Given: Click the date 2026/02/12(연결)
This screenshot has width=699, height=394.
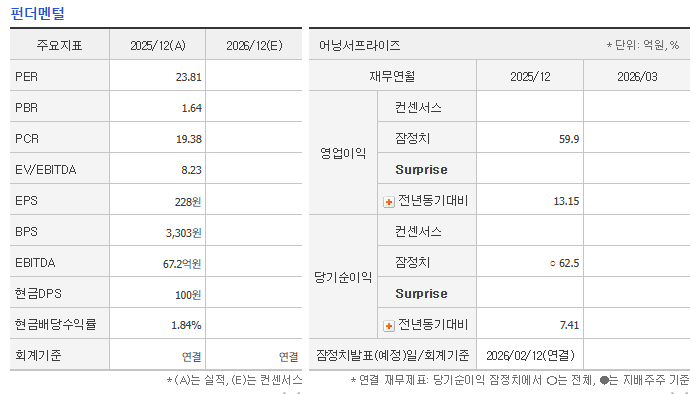Looking at the screenshot, I should click(x=530, y=355).
